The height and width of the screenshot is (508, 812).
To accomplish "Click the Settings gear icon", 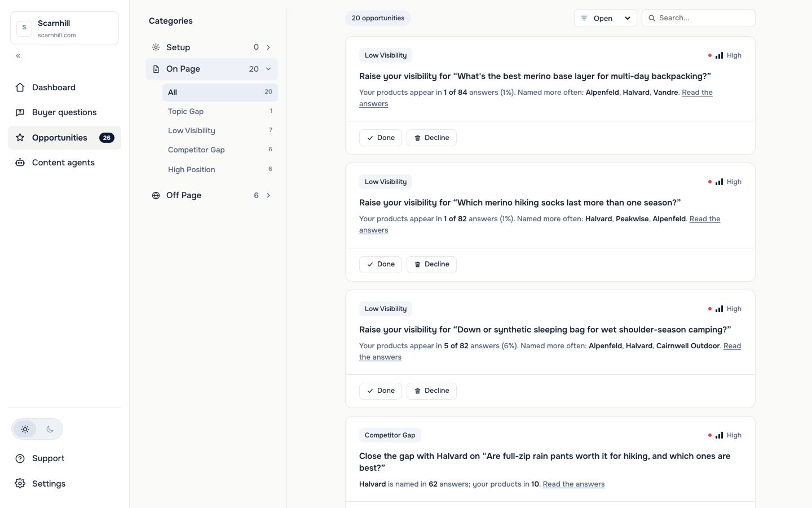I will coord(20,484).
